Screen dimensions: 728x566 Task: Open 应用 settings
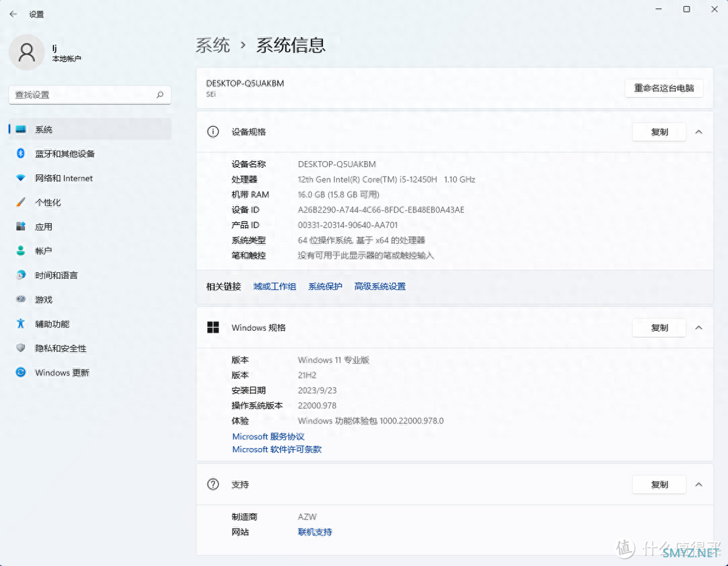pos(90,227)
